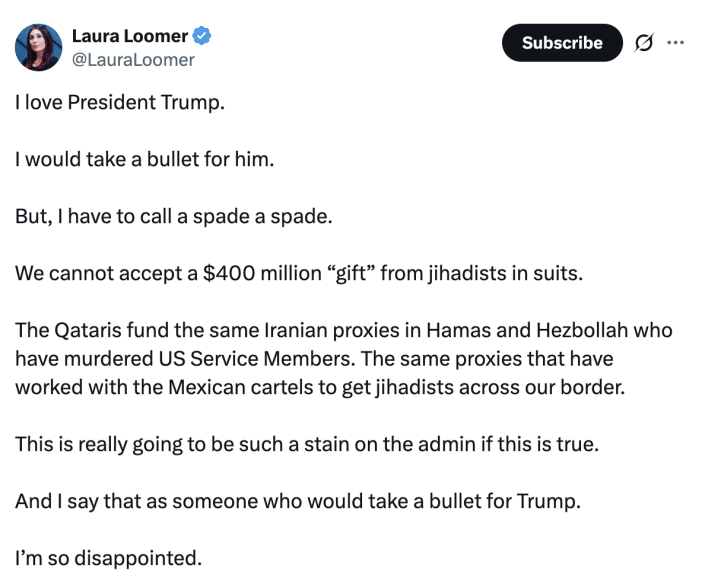The height and width of the screenshot is (577, 705).
Task: Click the blue verified checkmark badge
Action: coord(202,36)
